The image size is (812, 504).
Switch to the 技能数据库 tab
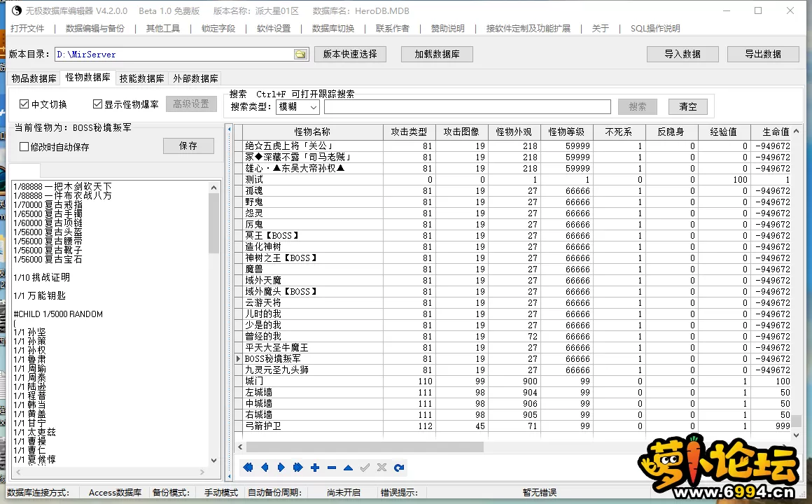(142, 78)
